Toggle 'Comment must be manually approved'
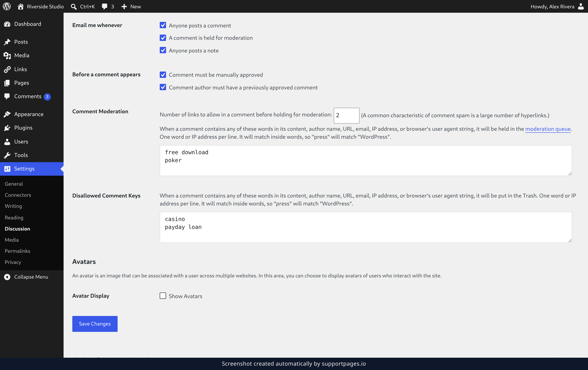Image resolution: width=588 pixels, height=370 pixels. pos(163,75)
